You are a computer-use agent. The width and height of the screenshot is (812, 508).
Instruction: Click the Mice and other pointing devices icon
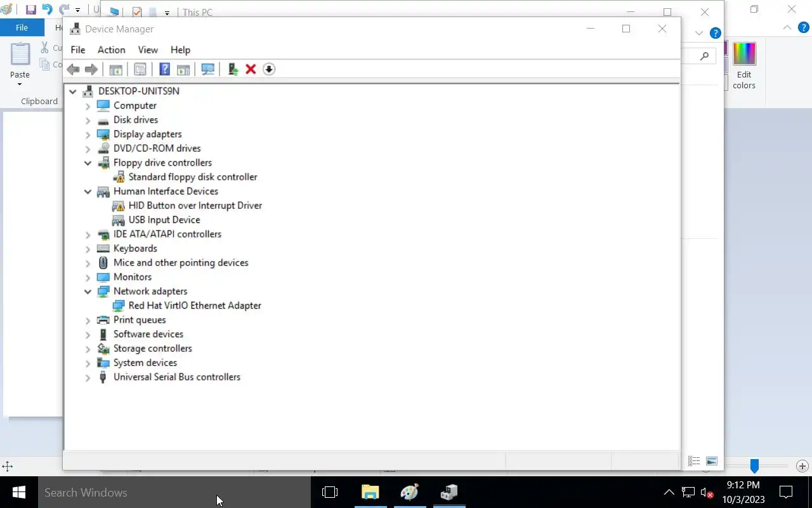pyautogui.click(x=103, y=263)
